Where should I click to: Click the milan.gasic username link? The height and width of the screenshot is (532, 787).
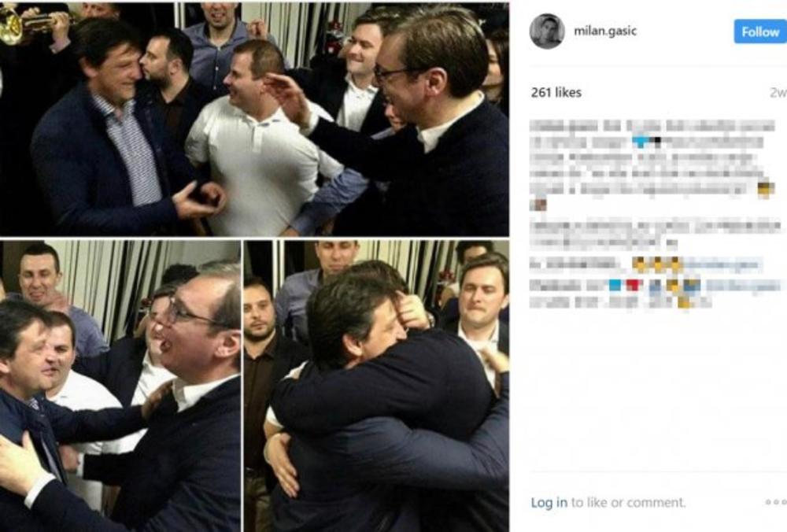605,31
